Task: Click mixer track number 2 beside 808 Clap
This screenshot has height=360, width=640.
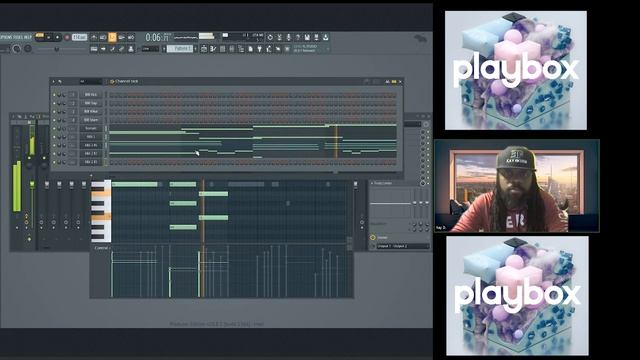Action: coord(73,103)
